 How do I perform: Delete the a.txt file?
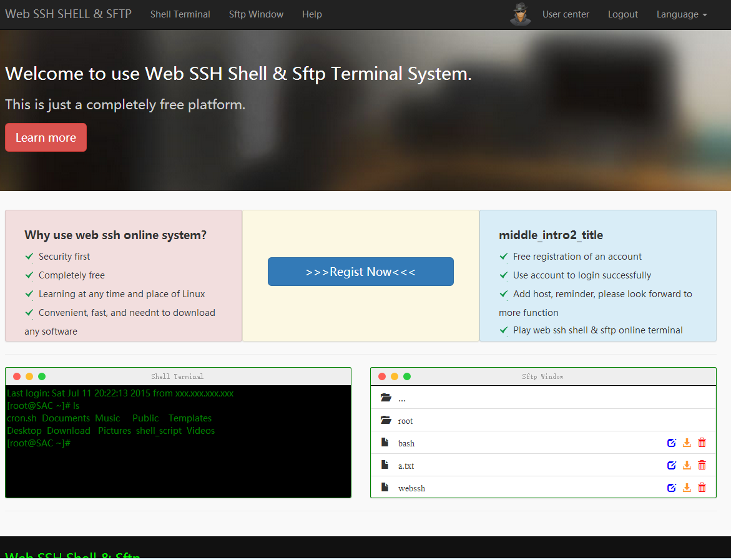point(702,465)
